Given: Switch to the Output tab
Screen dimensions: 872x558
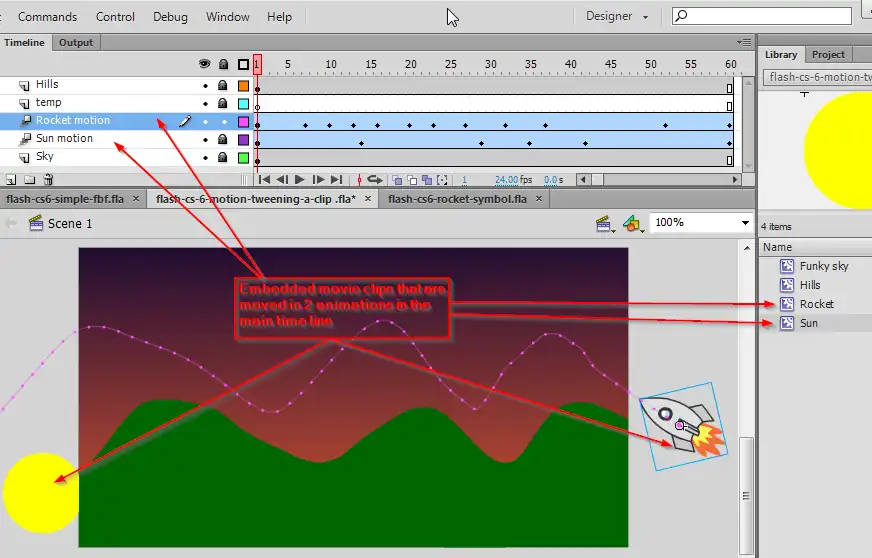Looking at the screenshot, I should click(x=76, y=42).
